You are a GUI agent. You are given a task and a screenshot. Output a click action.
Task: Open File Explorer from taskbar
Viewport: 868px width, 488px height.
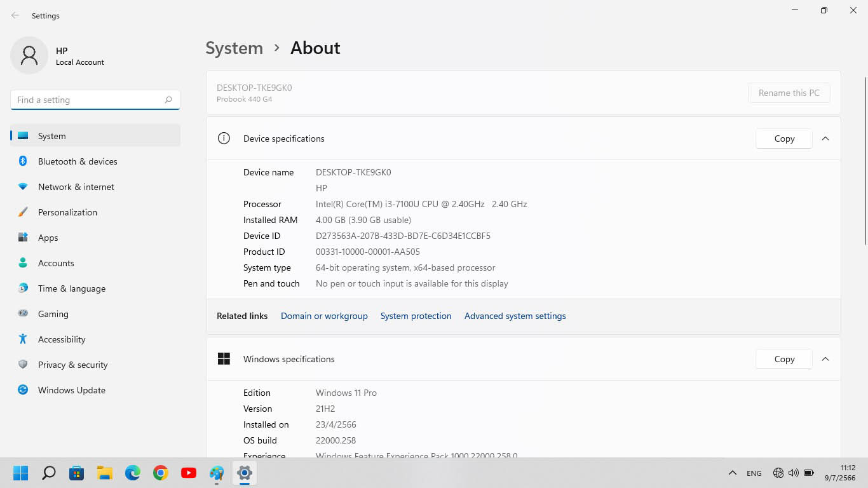pos(105,473)
